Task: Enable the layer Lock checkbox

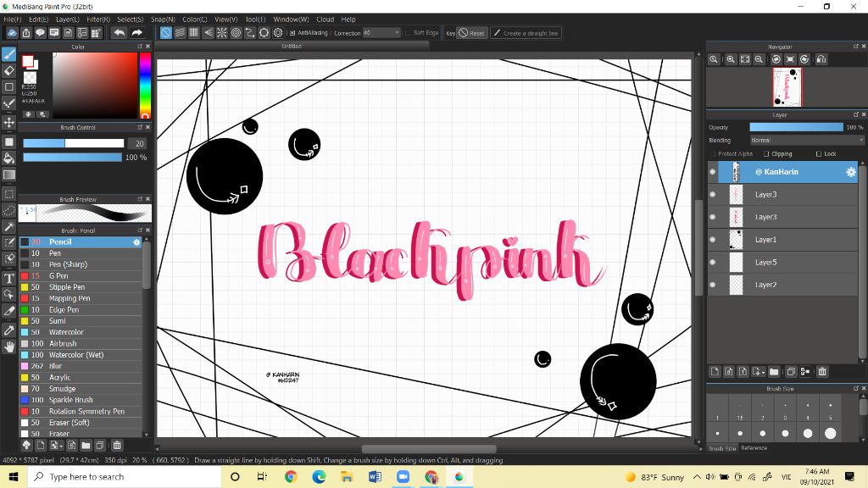Action: click(x=819, y=154)
